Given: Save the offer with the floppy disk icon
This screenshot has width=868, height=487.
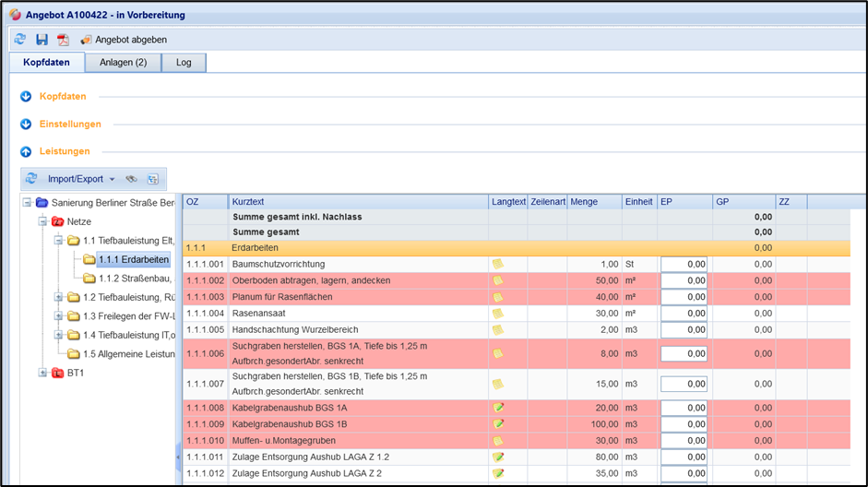Looking at the screenshot, I should pyautogui.click(x=42, y=40).
